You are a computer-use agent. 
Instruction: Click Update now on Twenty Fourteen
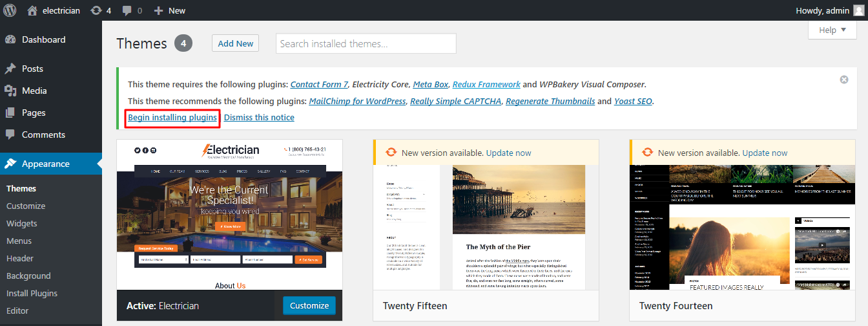[765, 153]
